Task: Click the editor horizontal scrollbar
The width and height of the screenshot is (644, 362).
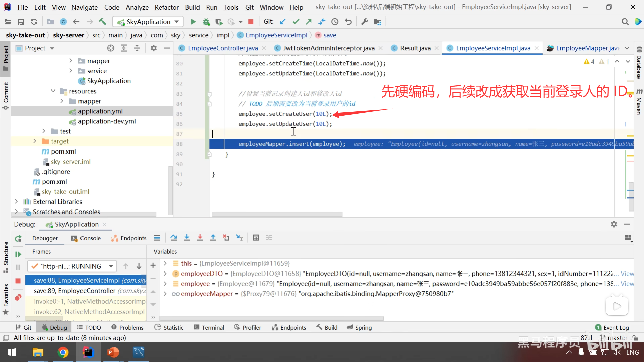Action: click(277, 214)
